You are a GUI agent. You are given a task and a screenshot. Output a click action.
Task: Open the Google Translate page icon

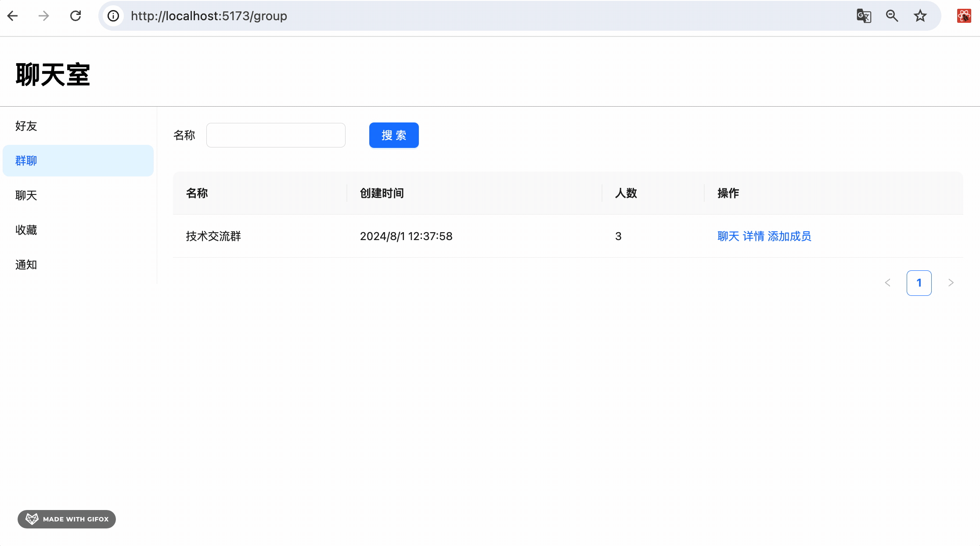click(x=864, y=16)
